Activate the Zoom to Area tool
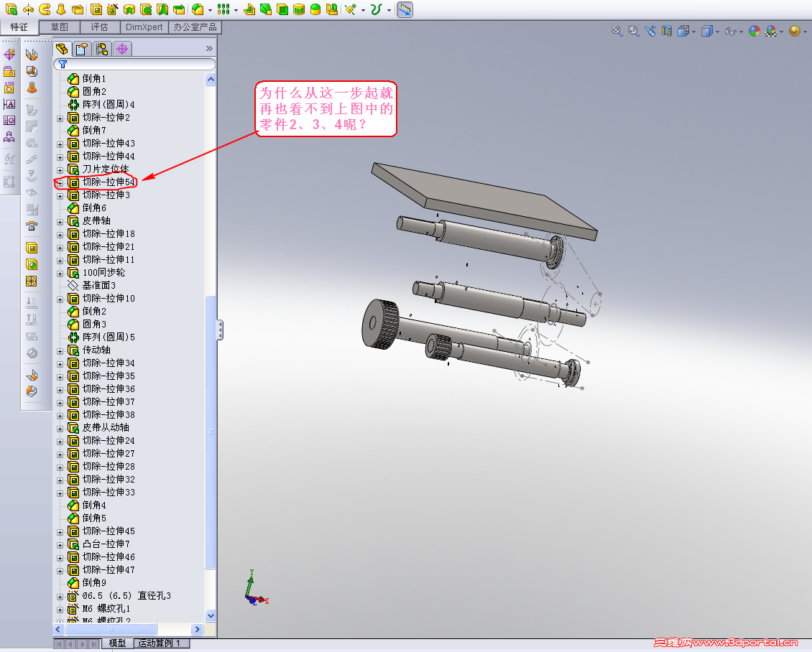Image resolution: width=812 pixels, height=652 pixels. click(633, 31)
